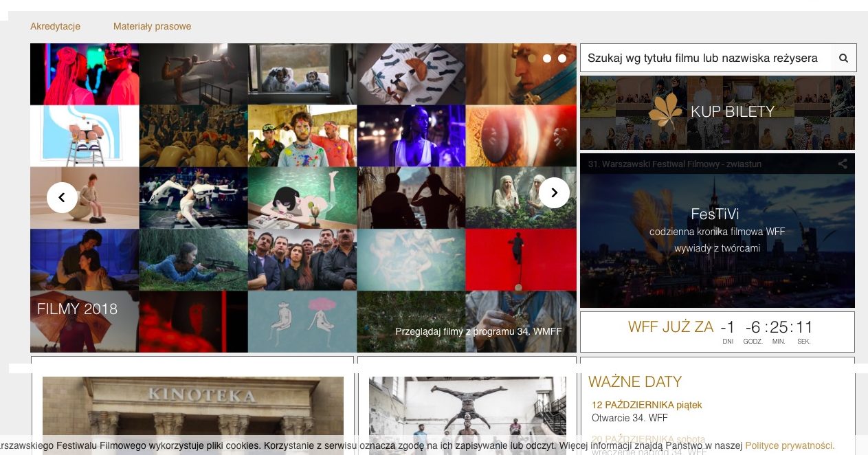This screenshot has height=455, width=868.
Task: Select the first carousel dot indicator
Action: coord(532,58)
